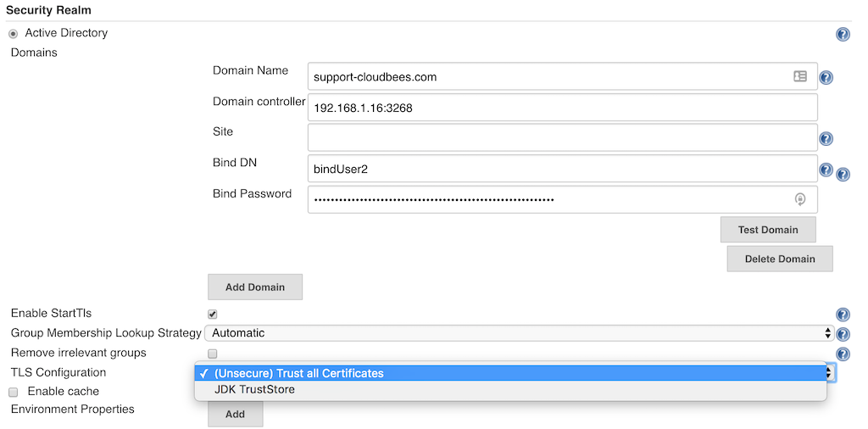Toggle the Enable StartTls checkbox
Screen dimensions: 868x429
[x=213, y=314]
